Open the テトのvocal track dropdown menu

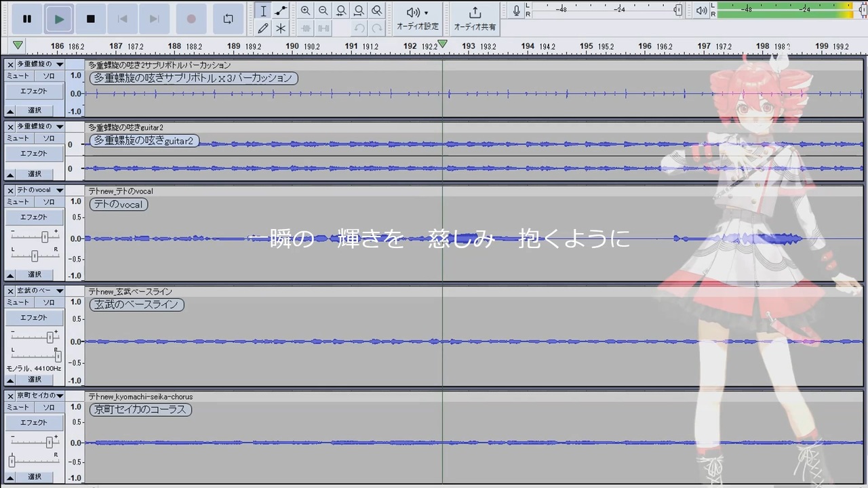pos(59,190)
